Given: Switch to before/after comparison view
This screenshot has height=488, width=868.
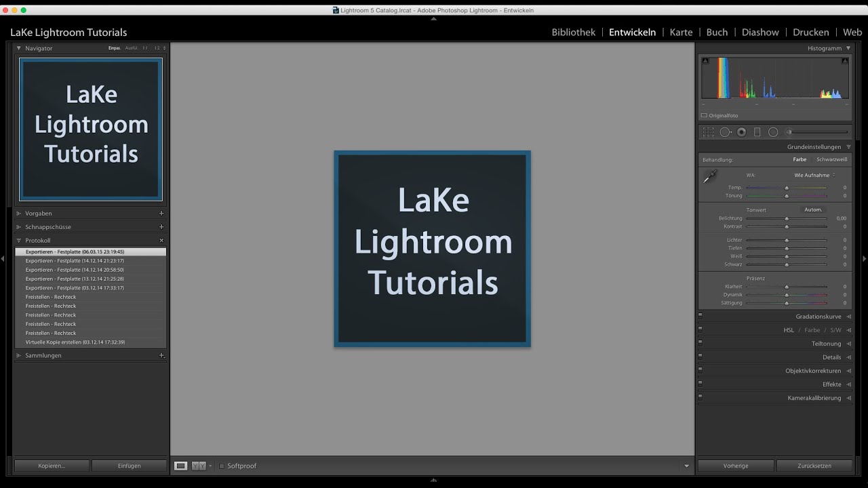Looking at the screenshot, I should [198, 466].
